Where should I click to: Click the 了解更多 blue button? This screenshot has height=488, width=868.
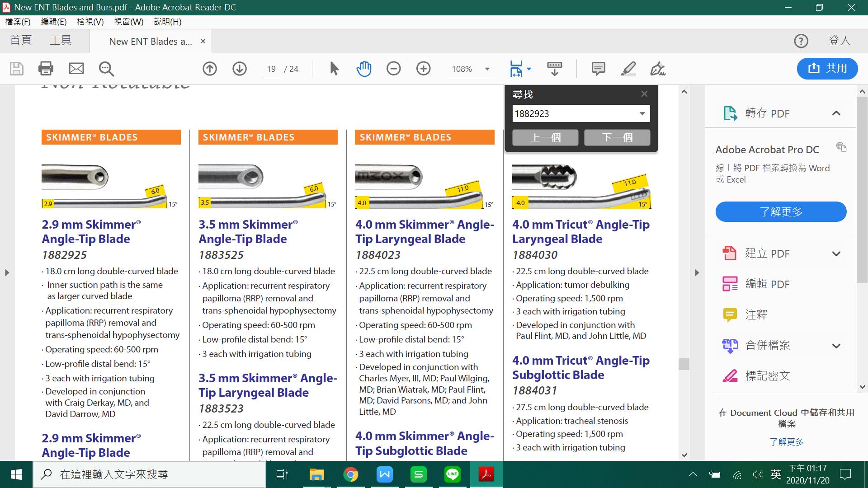coord(781,211)
